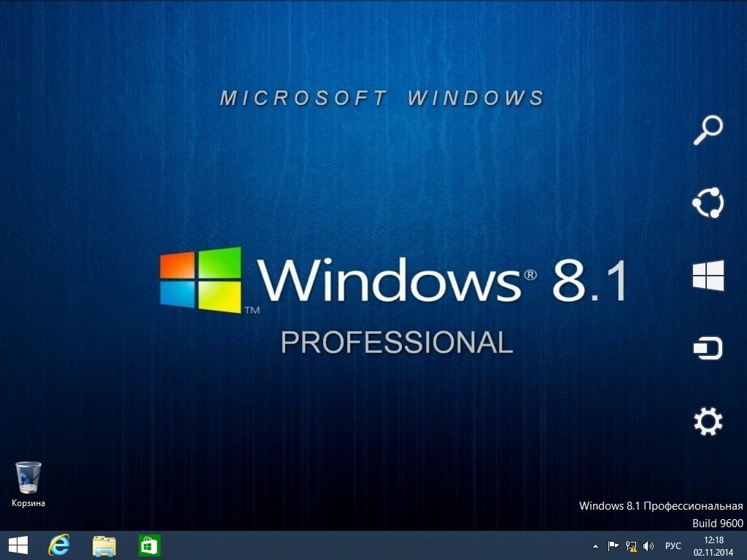Launch Internet Explorer from the taskbar
Screen dimensions: 747x560
coord(59,545)
